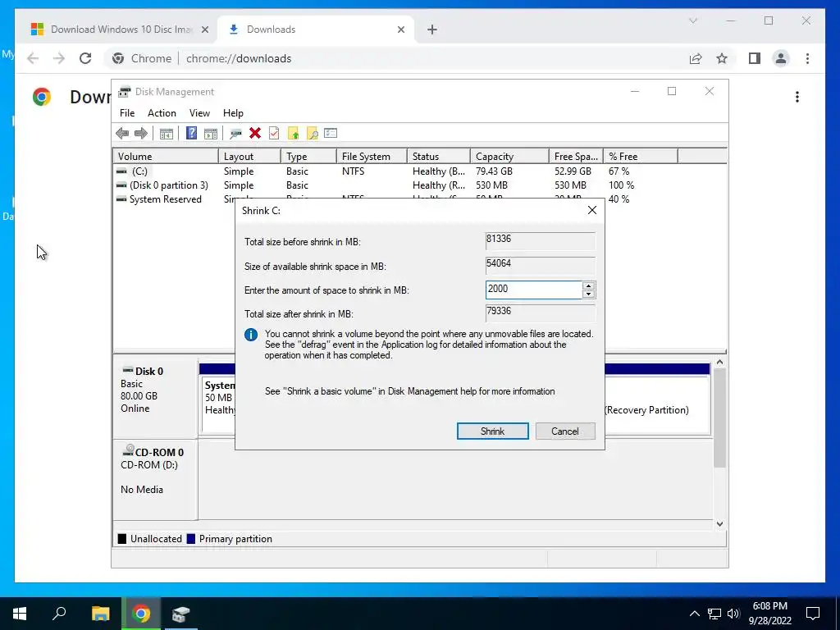Select the Downloads Chrome tab
The height and width of the screenshot is (630, 840).
(316, 30)
